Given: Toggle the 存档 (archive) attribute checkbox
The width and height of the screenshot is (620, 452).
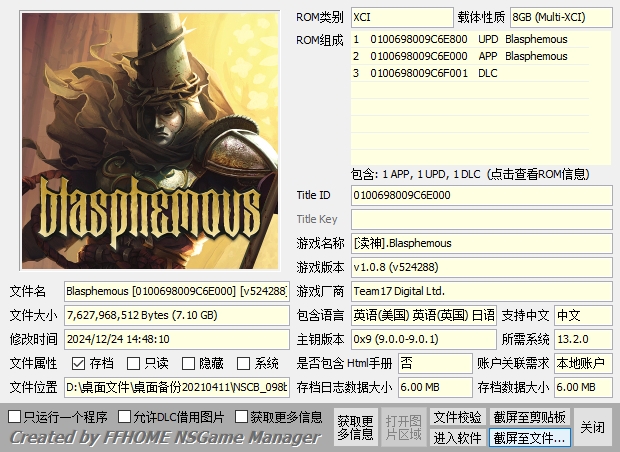Looking at the screenshot, I should (x=79, y=364).
